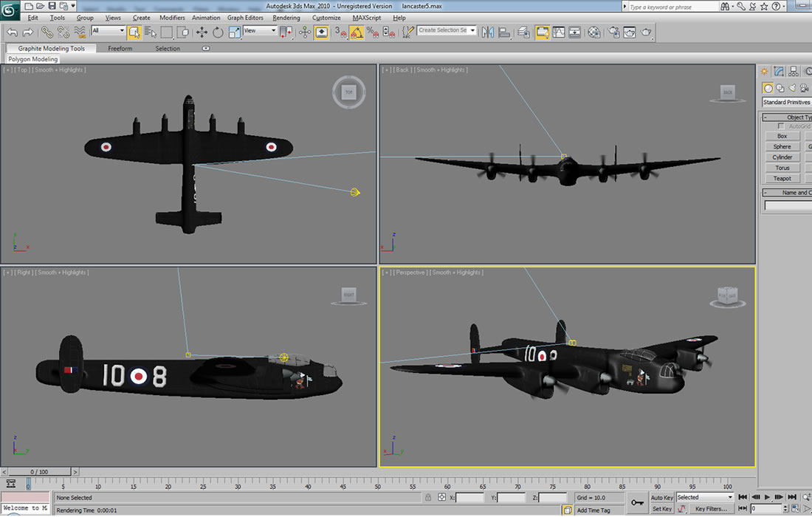The height and width of the screenshot is (517, 812).
Task: Switch to the Freeform tab
Action: 120,49
